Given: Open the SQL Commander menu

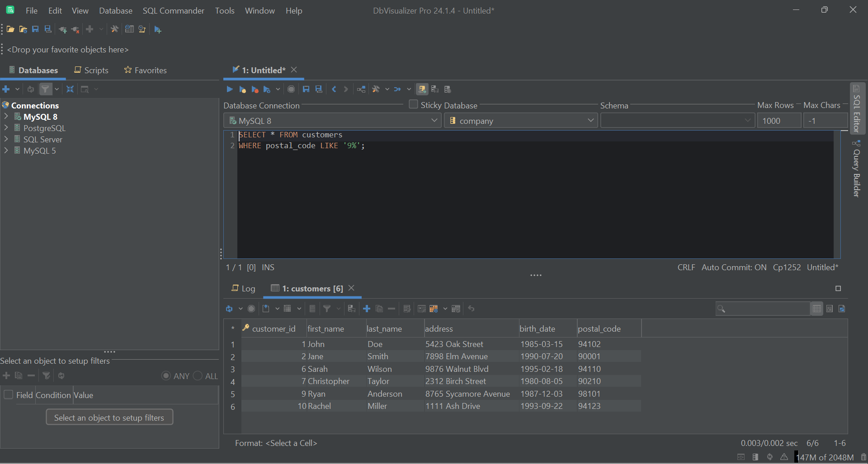Looking at the screenshot, I should (173, 10).
